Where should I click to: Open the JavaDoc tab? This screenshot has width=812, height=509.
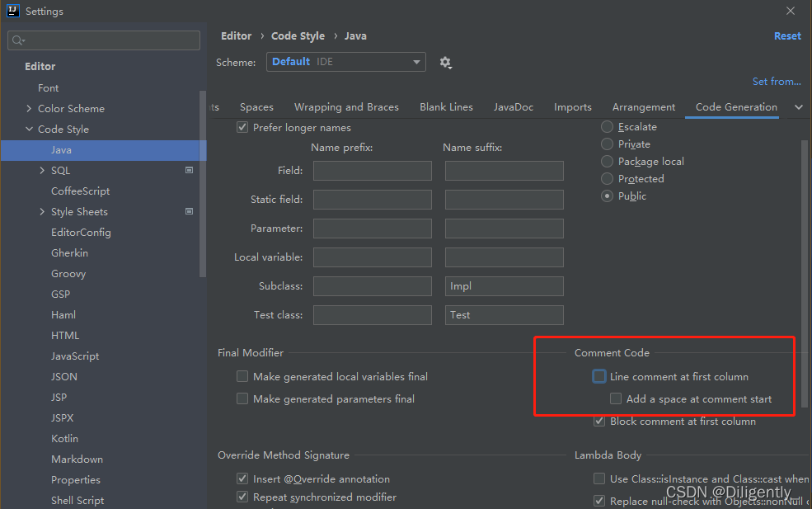[x=514, y=107]
